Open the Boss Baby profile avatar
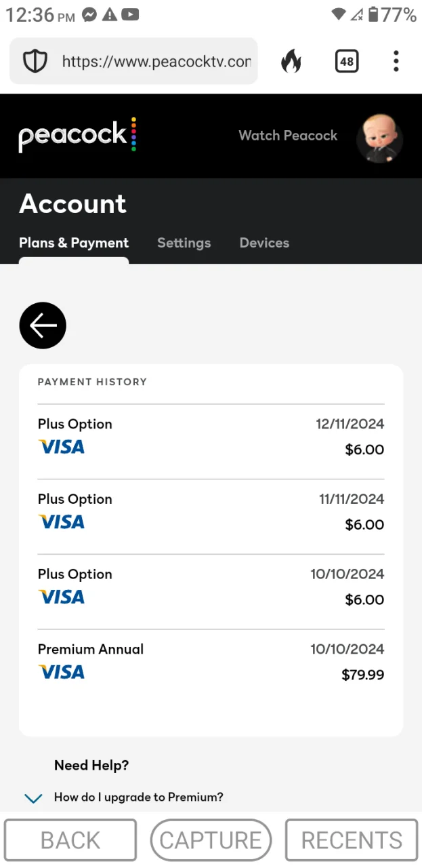The height and width of the screenshot is (868, 422). (x=379, y=138)
